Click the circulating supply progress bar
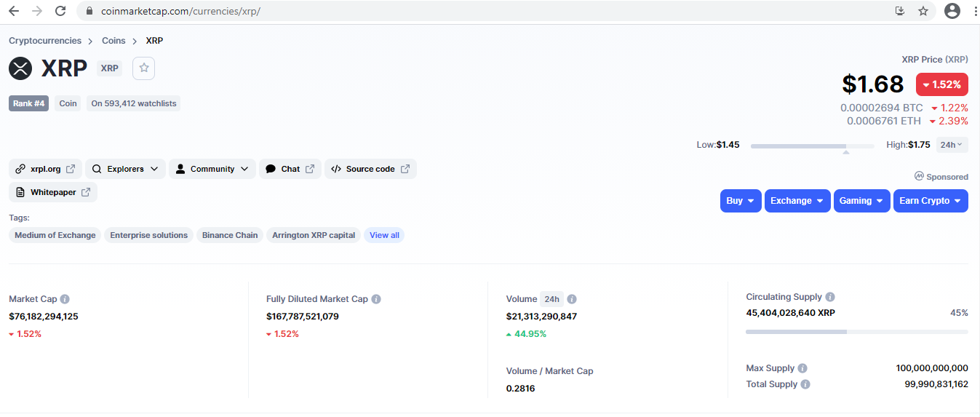This screenshot has width=980, height=417. point(856,332)
